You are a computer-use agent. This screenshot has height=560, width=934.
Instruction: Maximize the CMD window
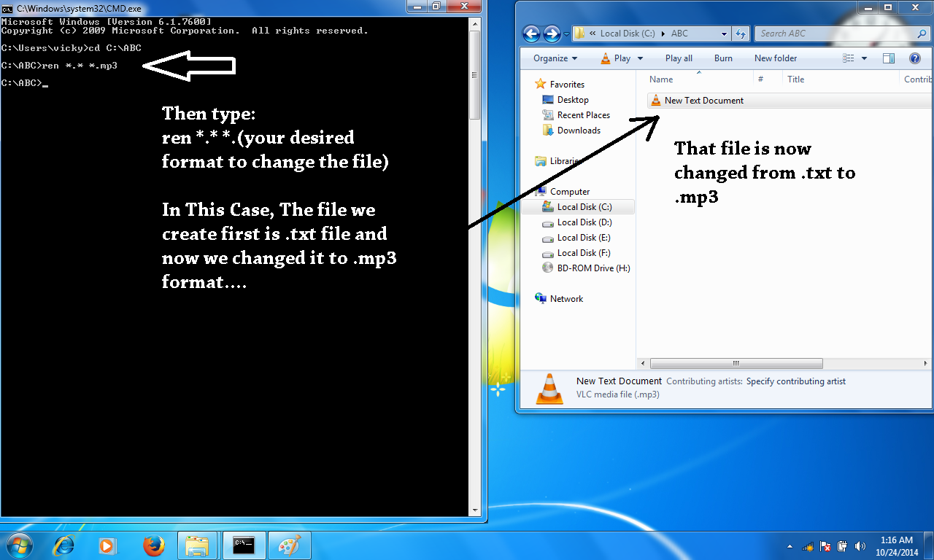click(x=436, y=7)
